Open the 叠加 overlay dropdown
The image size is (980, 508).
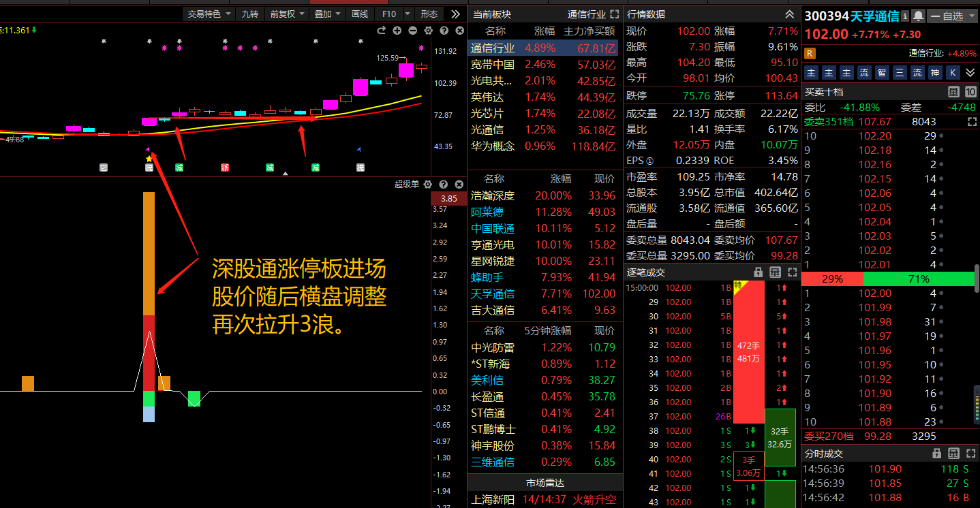(x=327, y=14)
